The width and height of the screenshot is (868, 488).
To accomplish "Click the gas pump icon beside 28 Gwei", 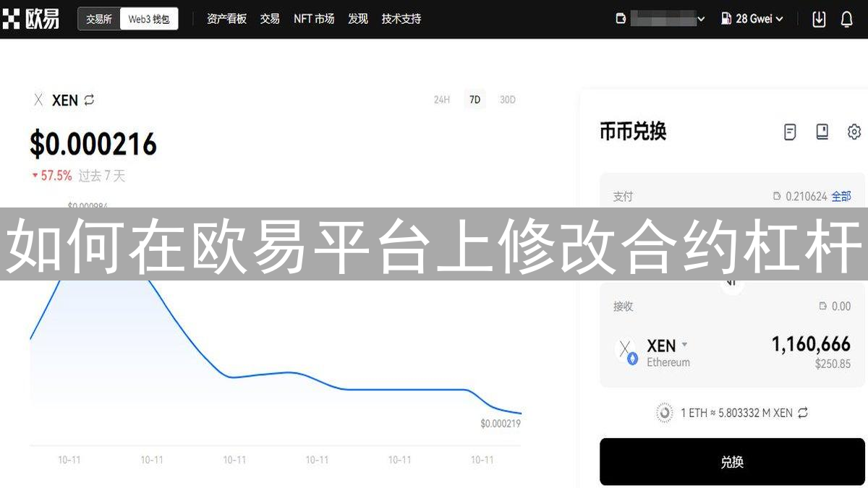I will [x=726, y=20].
